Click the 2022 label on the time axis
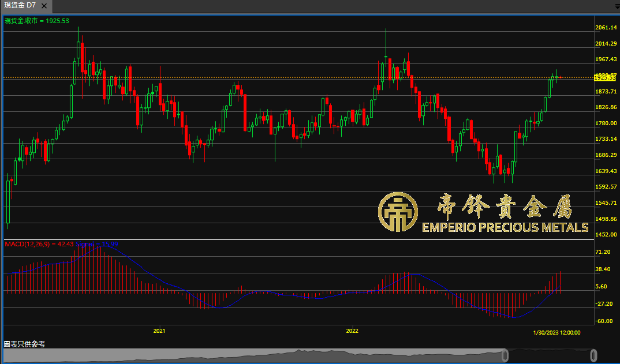Screen dimensions: 620x364 352,331
